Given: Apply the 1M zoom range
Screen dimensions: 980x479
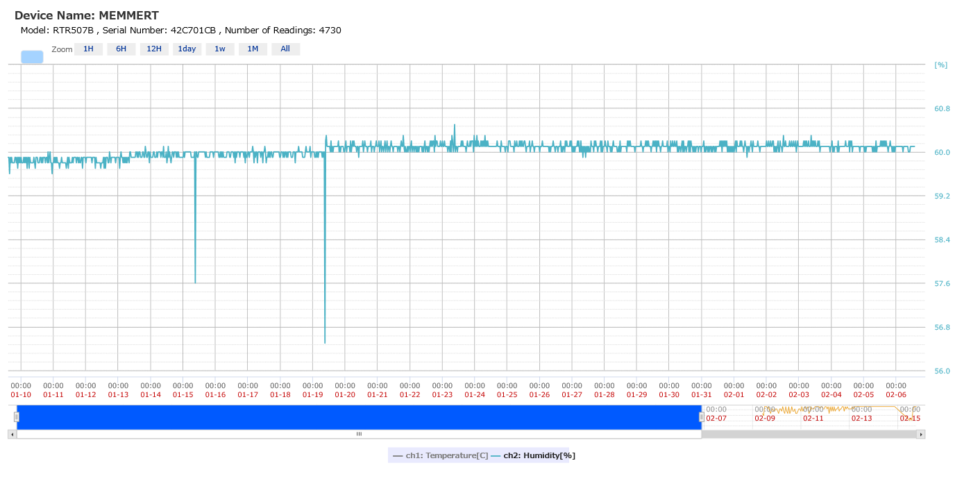Looking at the screenshot, I should click(253, 49).
